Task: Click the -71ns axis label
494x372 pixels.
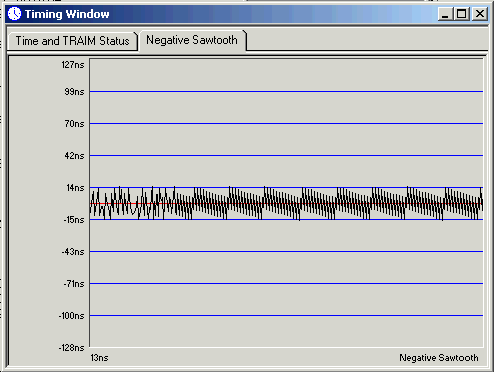Action: pos(74,284)
